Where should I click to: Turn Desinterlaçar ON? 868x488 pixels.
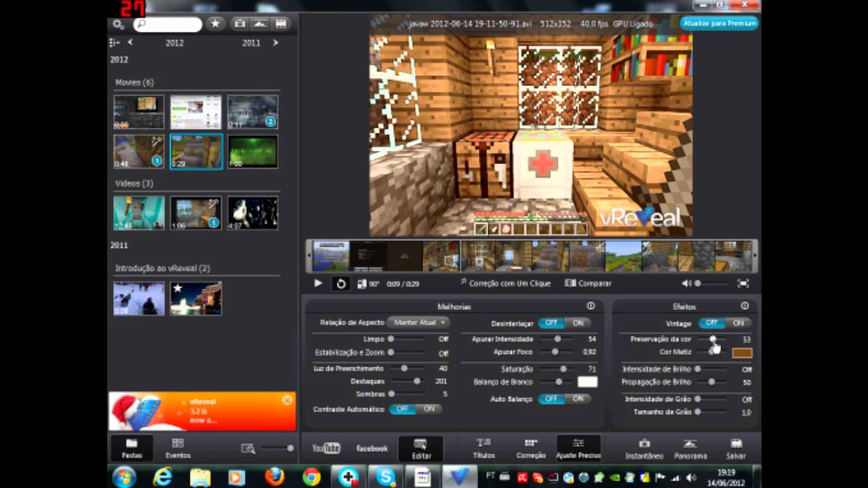pyautogui.click(x=578, y=323)
